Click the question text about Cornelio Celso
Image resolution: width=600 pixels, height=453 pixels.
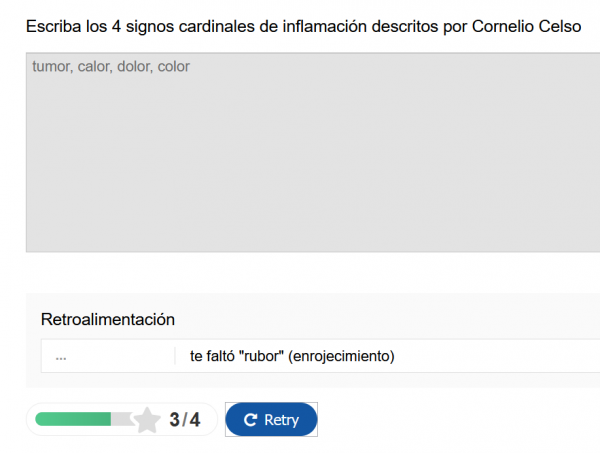coord(303,25)
